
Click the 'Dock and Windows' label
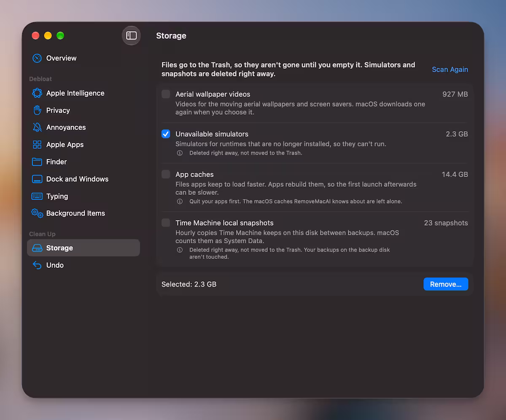pos(78,179)
